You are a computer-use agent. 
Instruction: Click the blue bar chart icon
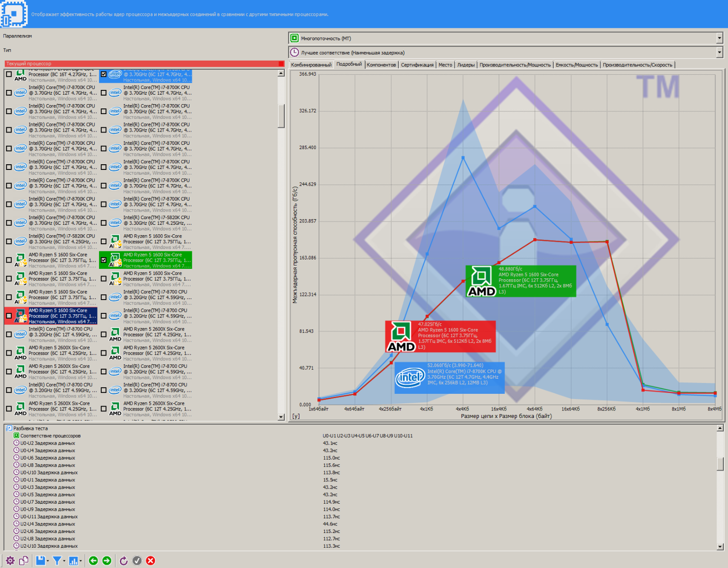click(73, 560)
